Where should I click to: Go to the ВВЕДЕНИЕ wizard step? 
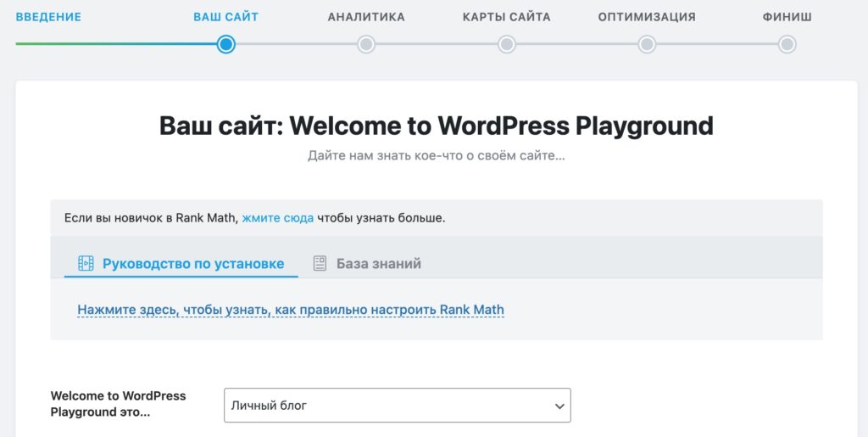coord(48,17)
